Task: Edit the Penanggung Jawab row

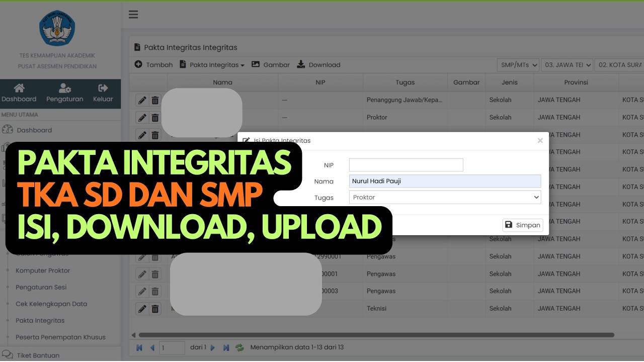Action: (x=142, y=101)
